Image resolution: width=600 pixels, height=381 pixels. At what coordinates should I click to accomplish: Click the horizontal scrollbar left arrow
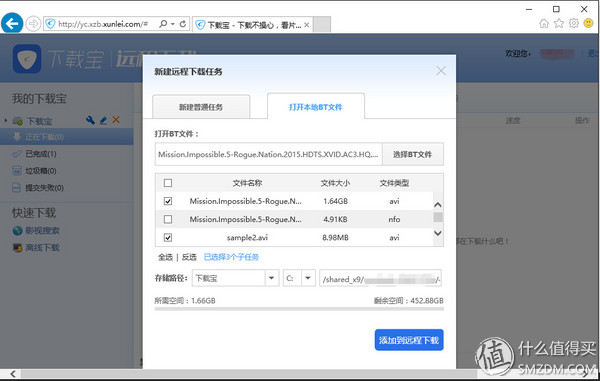(x=13, y=373)
